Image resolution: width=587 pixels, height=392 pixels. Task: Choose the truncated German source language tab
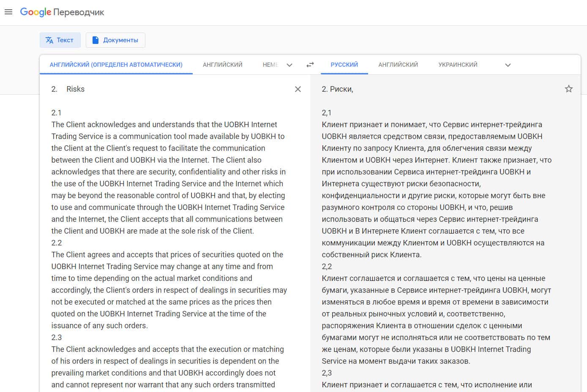[x=270, y=65]
